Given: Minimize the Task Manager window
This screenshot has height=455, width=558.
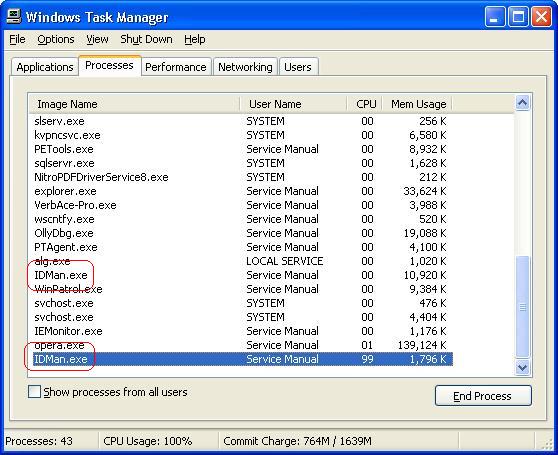Looking at the screenshot, I should pos(495,17).
